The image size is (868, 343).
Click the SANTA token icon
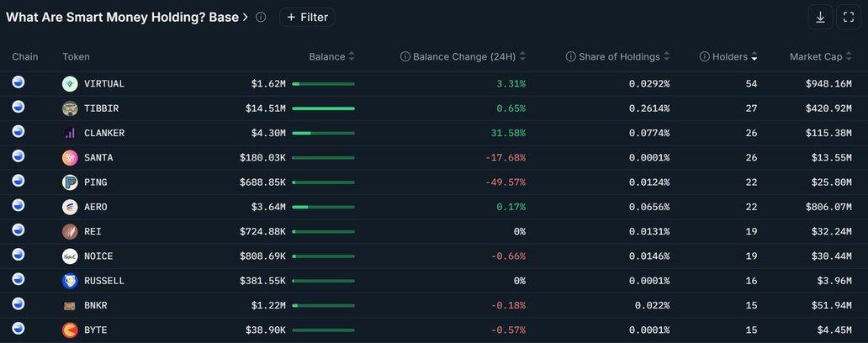coord(70,157)
